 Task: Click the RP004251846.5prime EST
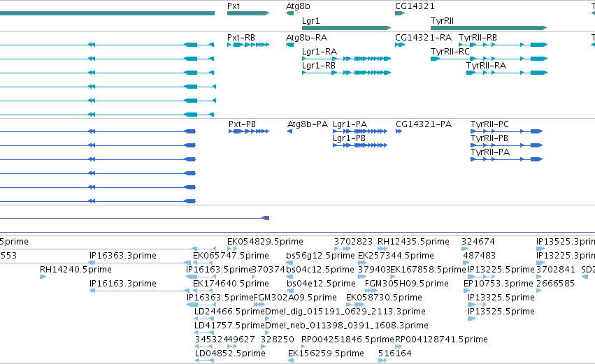click(x=348, y=340)
